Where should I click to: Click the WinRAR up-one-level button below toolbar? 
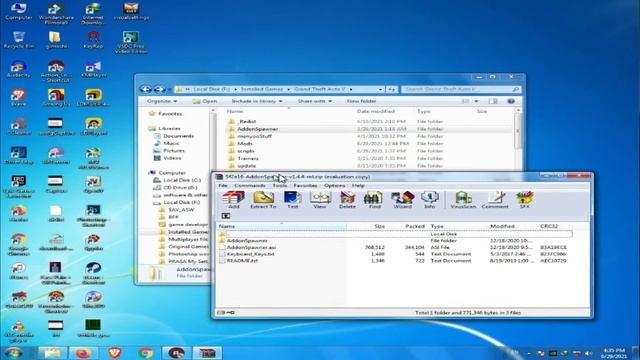pyautogui.click(x=226, y=216)
